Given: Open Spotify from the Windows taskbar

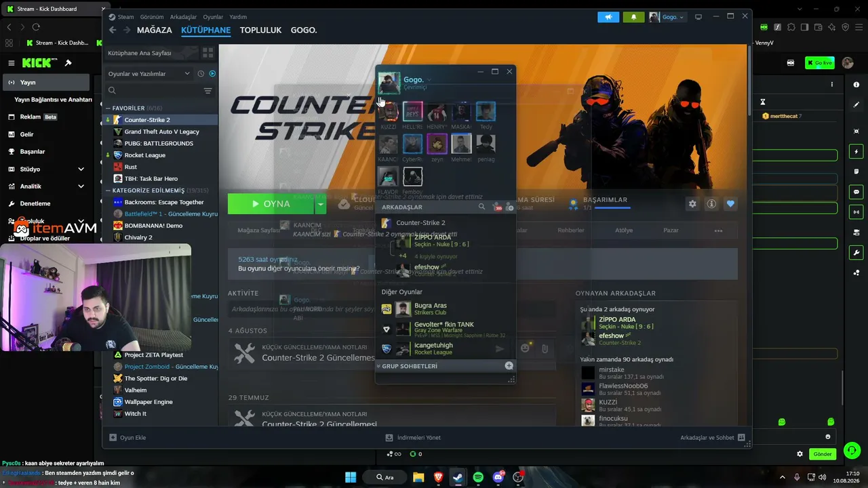Looking at the screenshot, I should (478, 477).
